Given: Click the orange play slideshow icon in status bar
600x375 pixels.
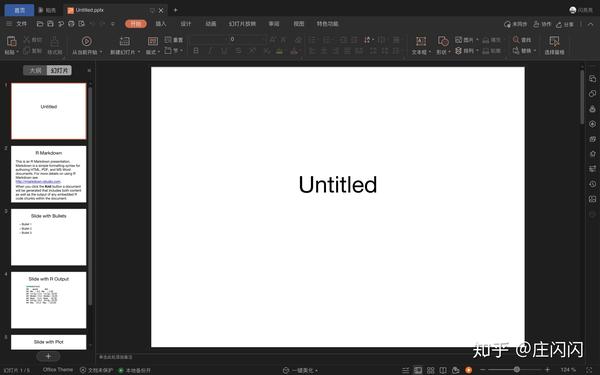Looking at the screenshot, I should click(x=468, y=370).
